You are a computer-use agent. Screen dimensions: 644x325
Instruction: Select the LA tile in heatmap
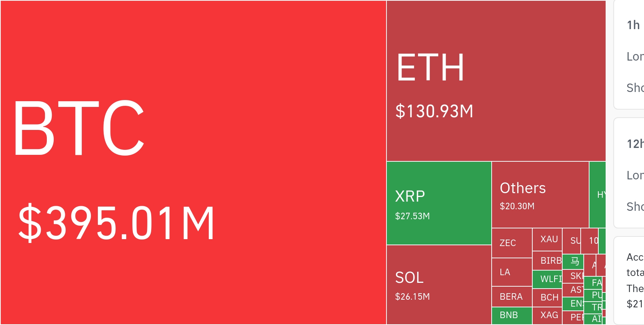(512, 272)
